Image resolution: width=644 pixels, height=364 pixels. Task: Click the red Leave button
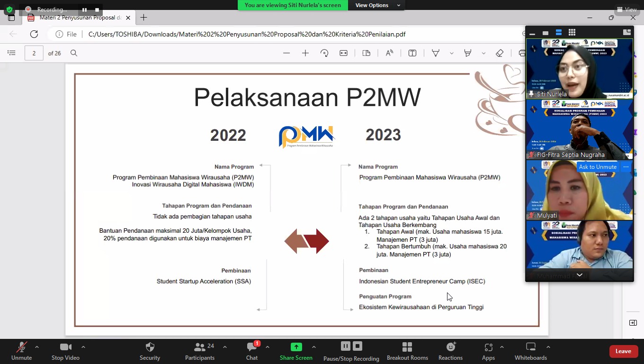[x=623, y=351]
